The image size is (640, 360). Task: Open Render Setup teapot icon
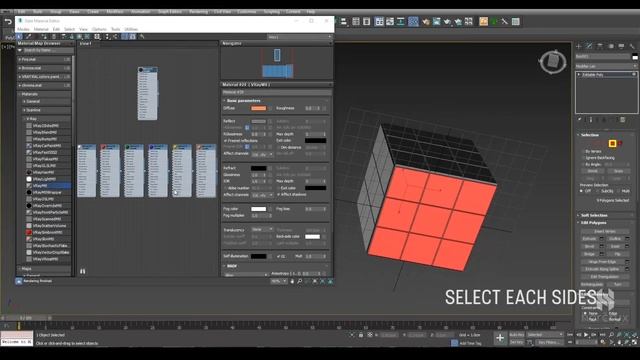pos(426,22)
